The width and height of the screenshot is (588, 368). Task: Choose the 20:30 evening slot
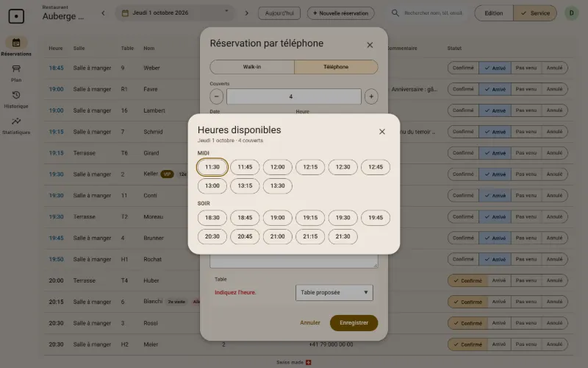(212, 236)
